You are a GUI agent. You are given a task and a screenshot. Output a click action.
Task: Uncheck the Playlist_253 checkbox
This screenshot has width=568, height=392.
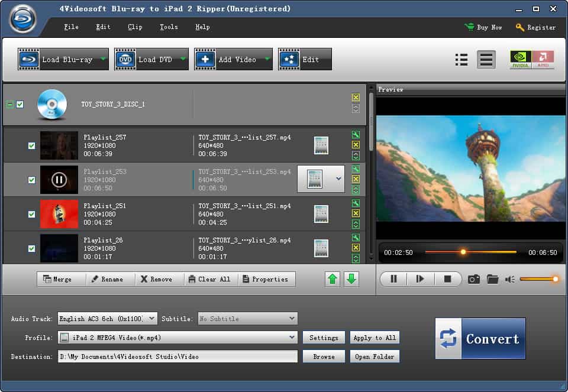[31, 179]
